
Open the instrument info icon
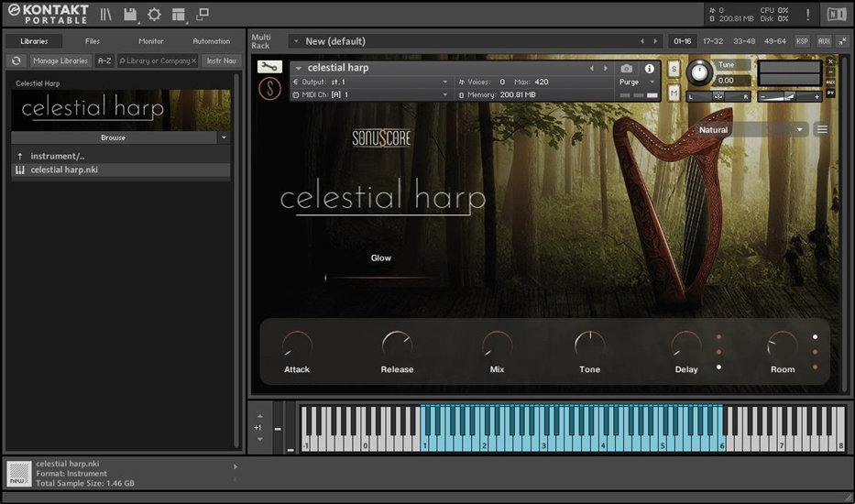click(650, 68)
